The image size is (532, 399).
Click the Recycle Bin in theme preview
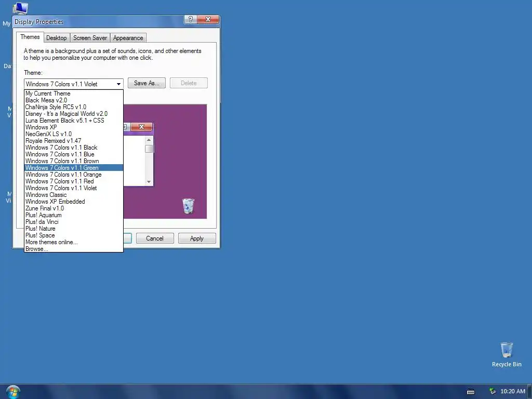pyautogui.click(x=188, y=206)
